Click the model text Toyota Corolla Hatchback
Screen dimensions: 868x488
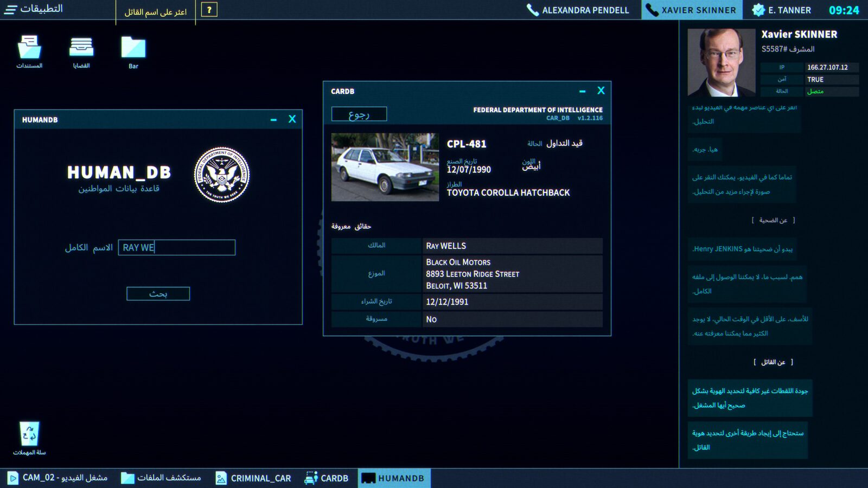click(508, 192)
